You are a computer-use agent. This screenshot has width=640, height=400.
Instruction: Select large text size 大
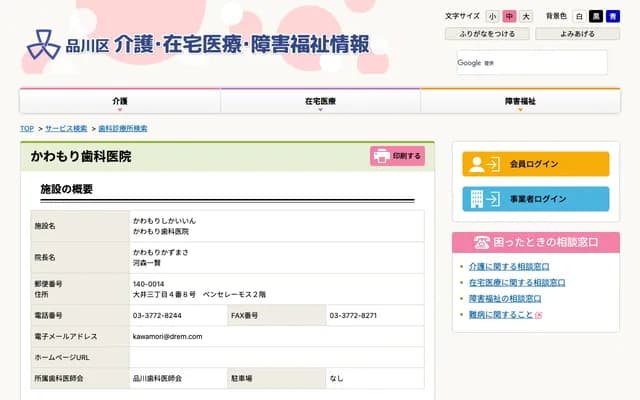(x=526, y=17)
